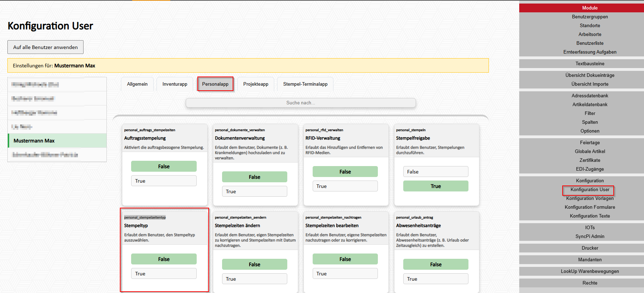Select user Mustermann Max in the list

tap(57, 141)
